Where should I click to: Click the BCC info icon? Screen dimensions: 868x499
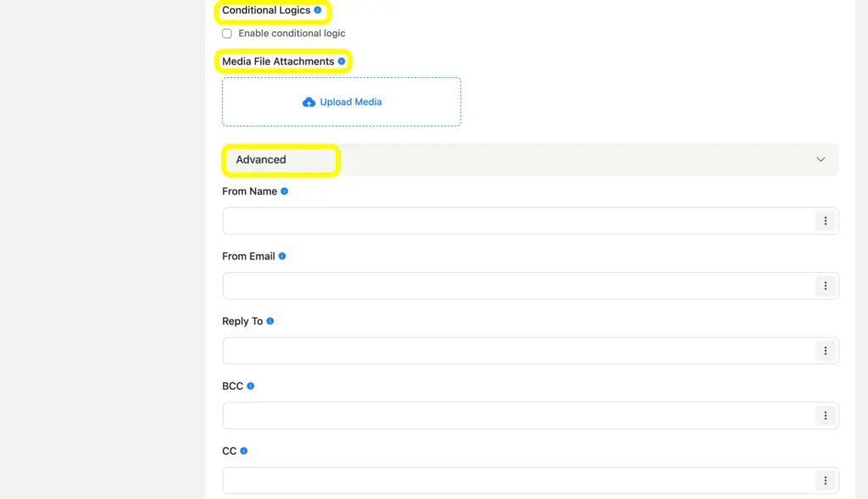[251, 386]
